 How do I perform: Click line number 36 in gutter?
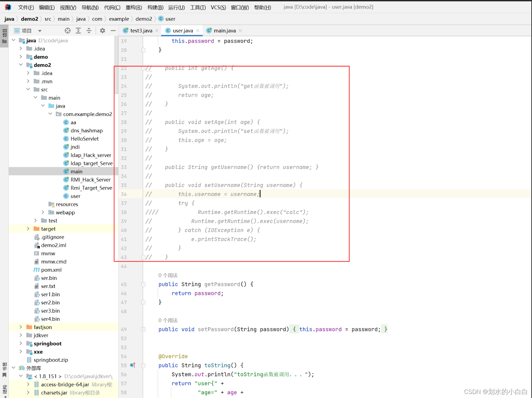pyautogui.click(x=124, y=194)
